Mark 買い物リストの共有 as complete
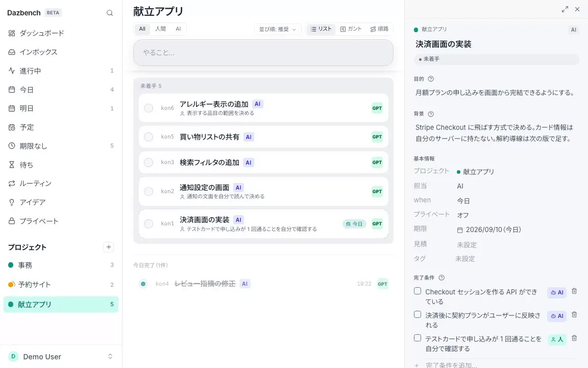 click(x=149, y=136)
